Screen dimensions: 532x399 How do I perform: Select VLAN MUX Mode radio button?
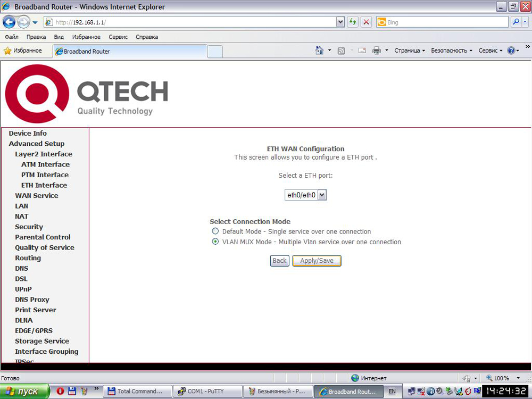pyautogui.click(x=215, y=242)
